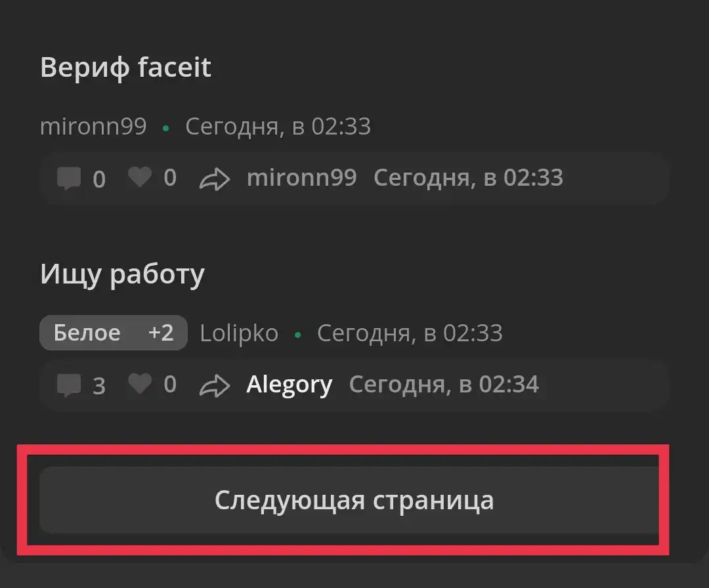This screenshot has width=709, height=588.
Task: Click comments icon on Вериф faceit thread
Action: coord(69,178)
